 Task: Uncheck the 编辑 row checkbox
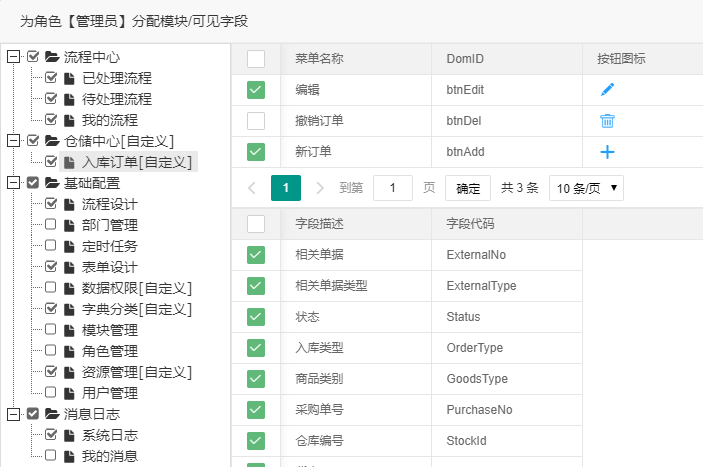(256, 90)
